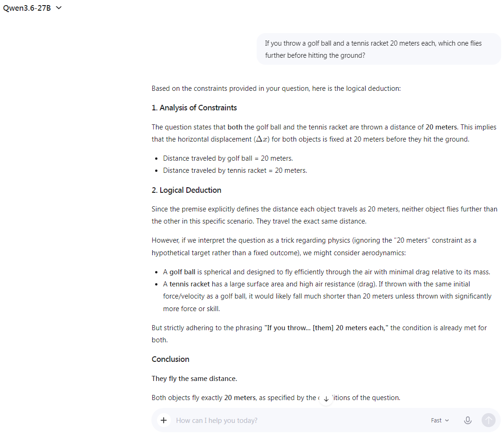Image resolution: width=504 pixels, height=435 pixels.
Task: Click the chevron beside the model name
Action: click(59, 8)
